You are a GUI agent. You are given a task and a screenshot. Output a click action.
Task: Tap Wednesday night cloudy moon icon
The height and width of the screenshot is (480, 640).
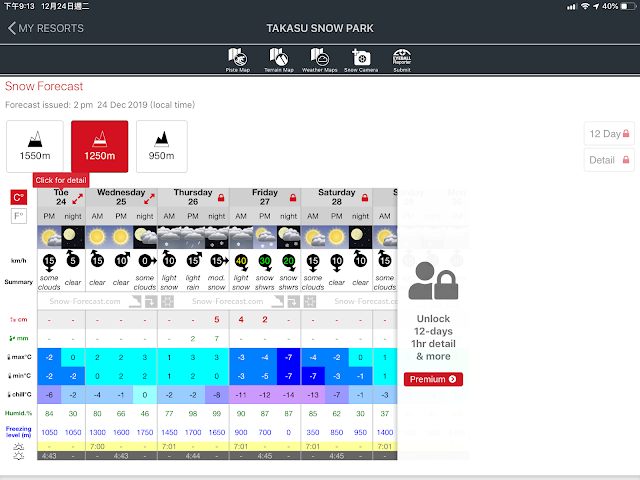[x=145, y=237]
